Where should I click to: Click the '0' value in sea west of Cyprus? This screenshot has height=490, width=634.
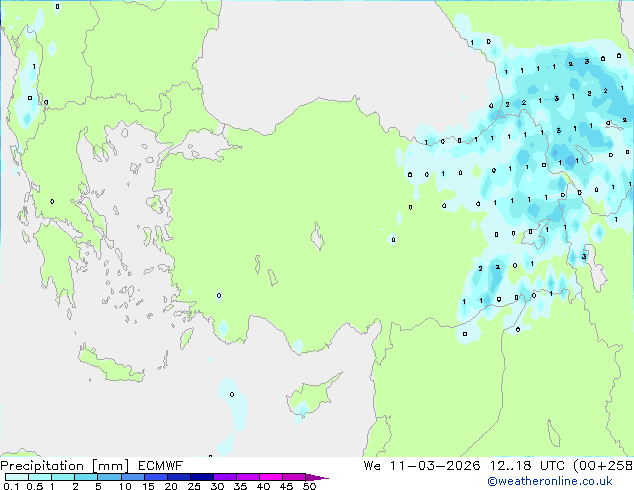pyautogui.click(x=232, y=394)
